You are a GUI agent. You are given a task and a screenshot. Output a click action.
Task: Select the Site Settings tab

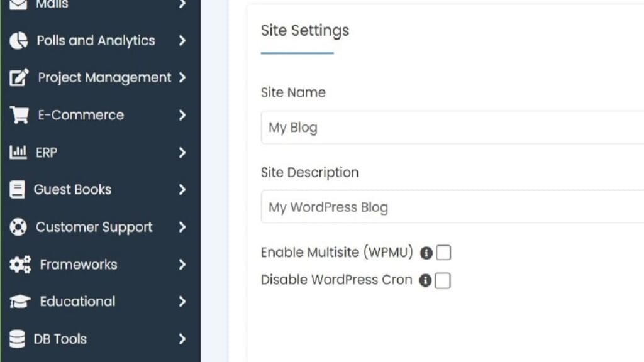[x=304, y=30]
